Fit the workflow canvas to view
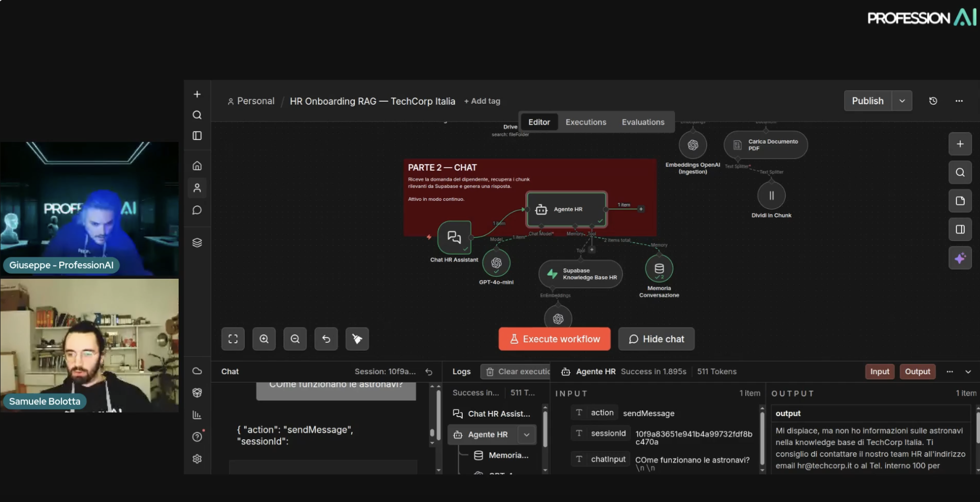The width and height of the screenshot is (980, 502). coord(233,339)
